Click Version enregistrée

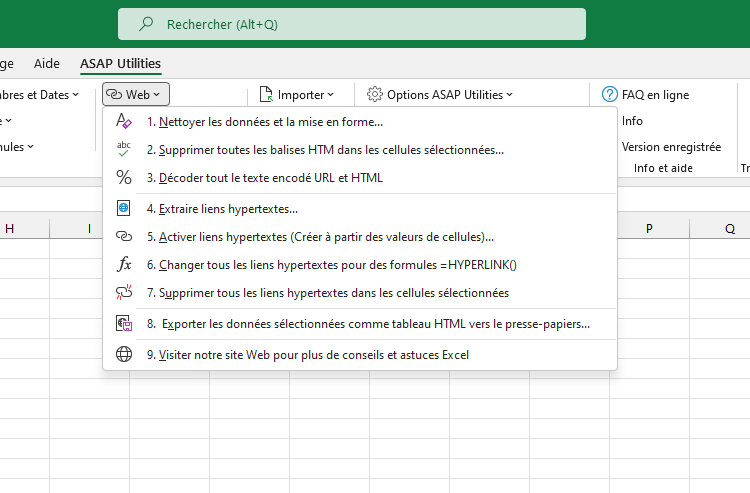coord(671,146)
